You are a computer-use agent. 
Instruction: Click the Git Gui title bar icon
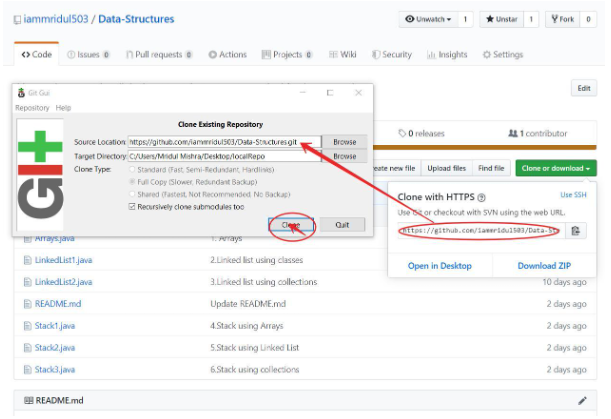click(18, 92)
